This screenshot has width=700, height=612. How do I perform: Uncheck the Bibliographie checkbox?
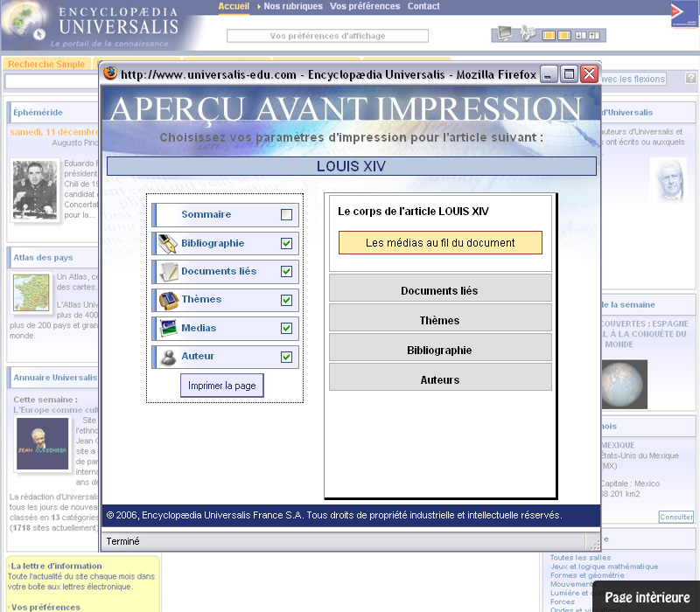coord(287,243)
